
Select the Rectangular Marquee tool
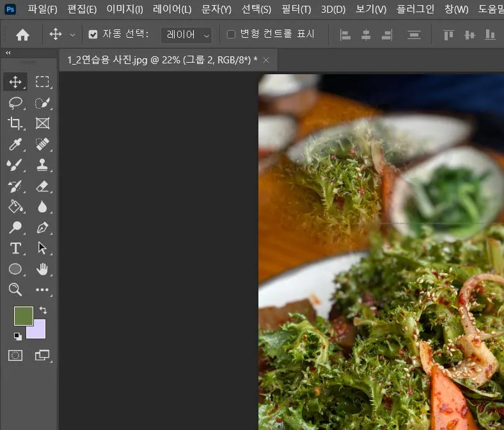42,82
